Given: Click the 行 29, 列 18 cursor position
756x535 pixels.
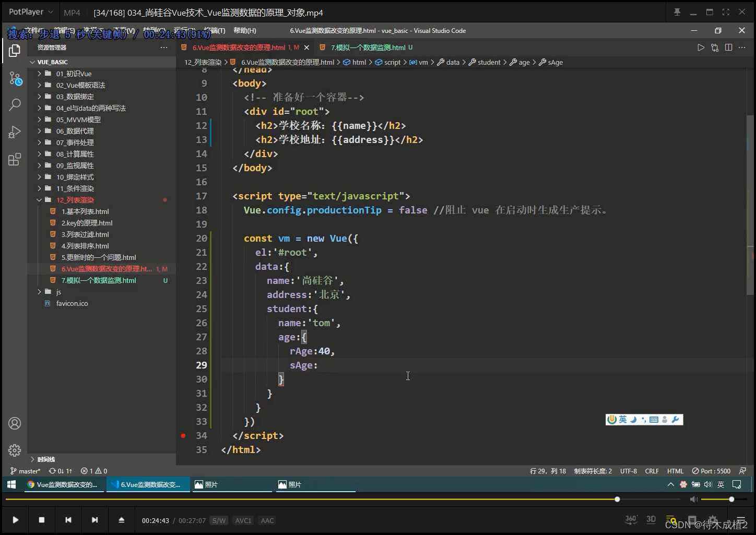Looking at the screenshot, I should click(548, 471).
